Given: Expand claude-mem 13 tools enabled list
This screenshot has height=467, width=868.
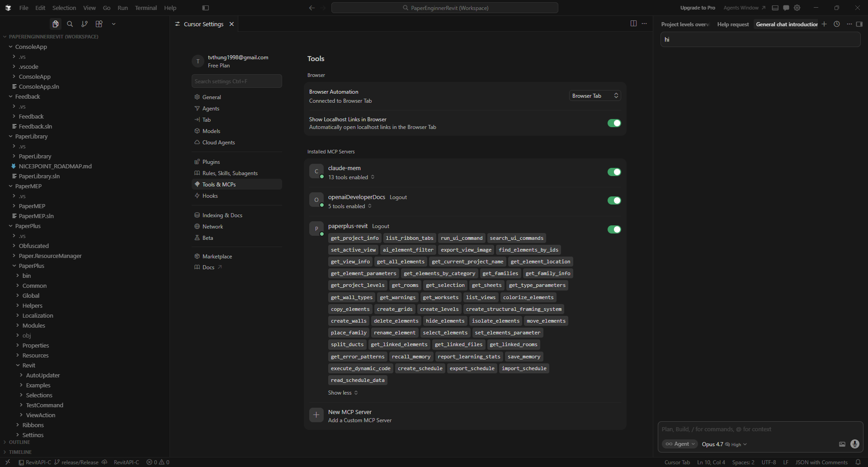Looking at the screenshot, I should coord(351,177).
